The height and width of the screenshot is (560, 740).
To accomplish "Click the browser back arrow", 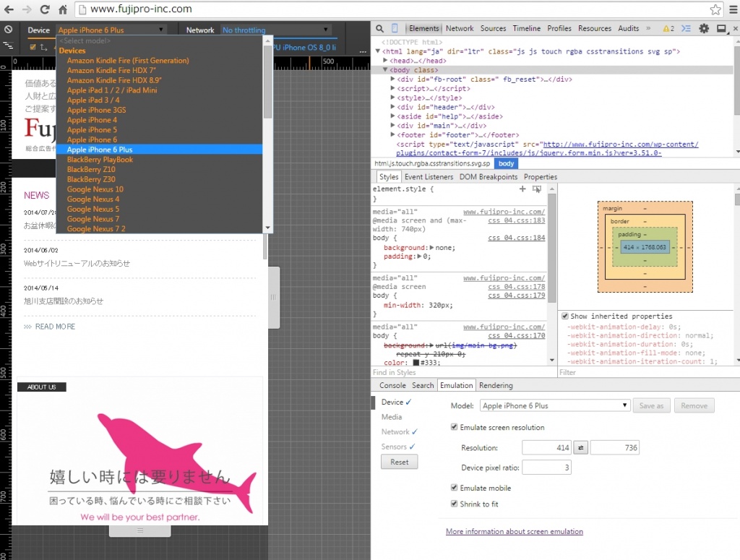I will pyautogui.click(x=9, y=9).
